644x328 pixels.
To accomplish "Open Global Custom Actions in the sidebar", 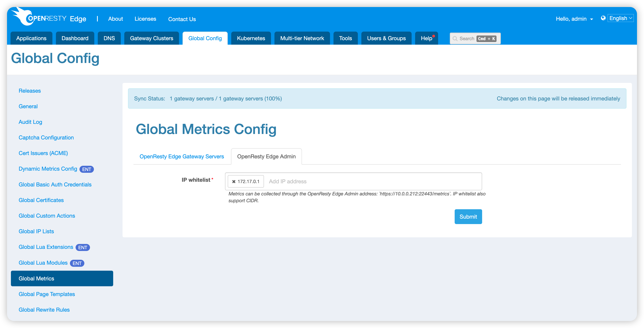I will [x=47, y=216].
